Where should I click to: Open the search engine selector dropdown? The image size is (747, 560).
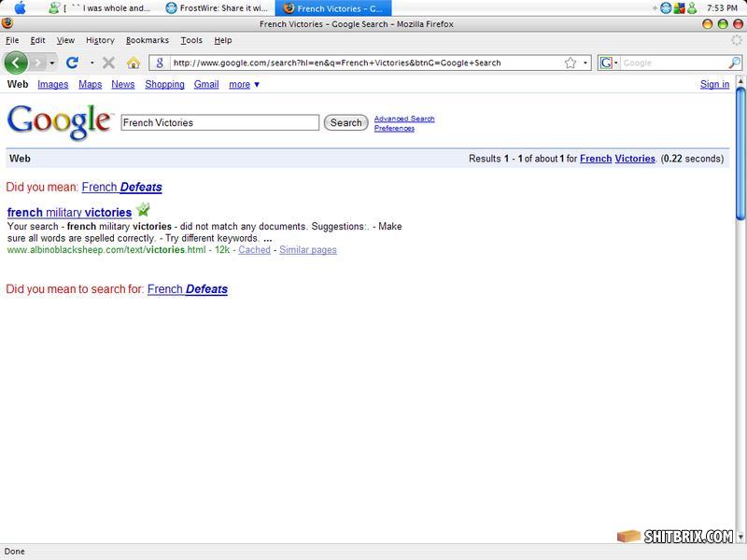click(609, 63)
